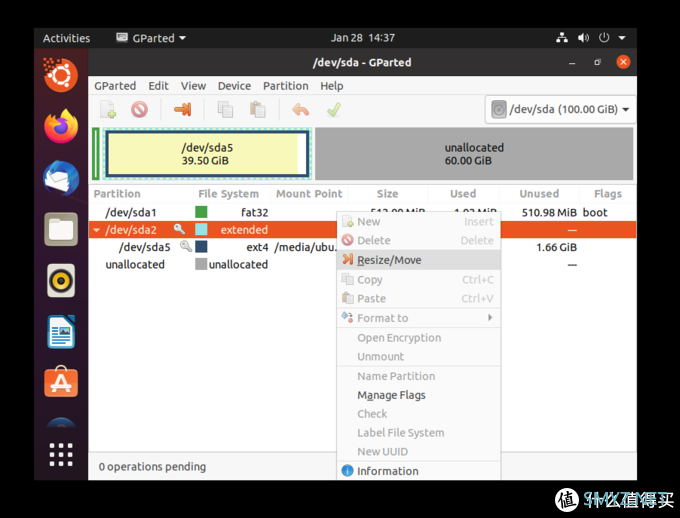This screenshot has width=680, height=518.
Task: Click the Flags column header
Action: pyautogui.click(x=608, y=194)
